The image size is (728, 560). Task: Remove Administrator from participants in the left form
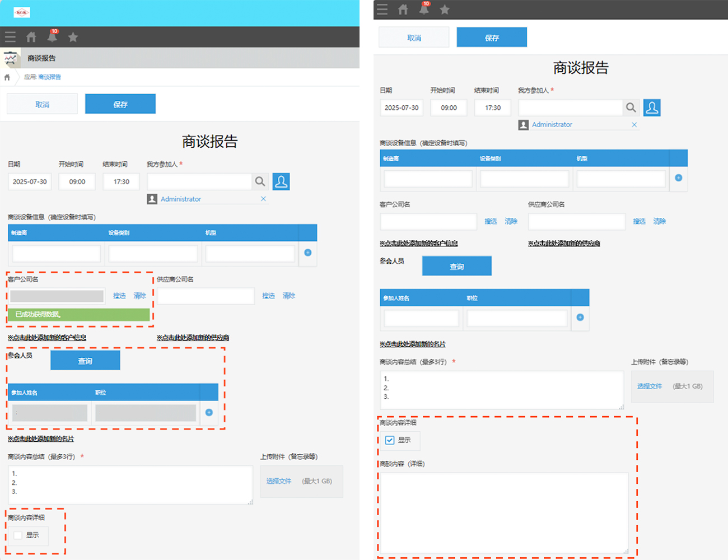click(263, 199)
